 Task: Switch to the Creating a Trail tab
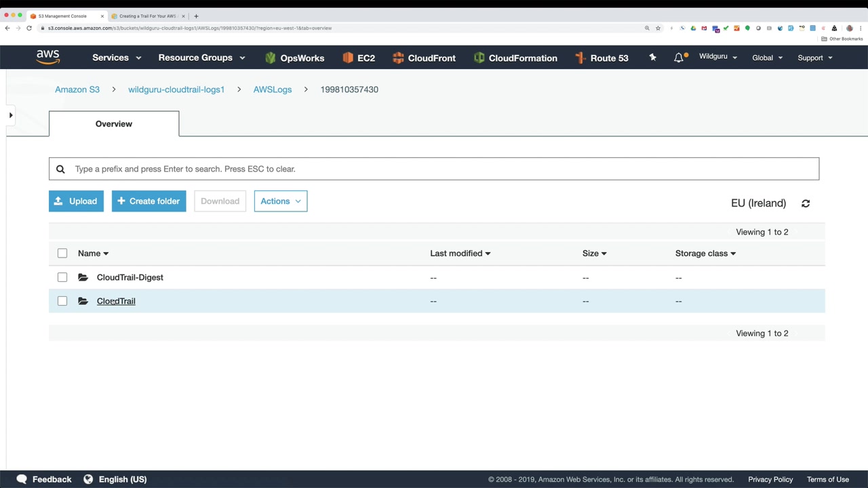[147, 16]
